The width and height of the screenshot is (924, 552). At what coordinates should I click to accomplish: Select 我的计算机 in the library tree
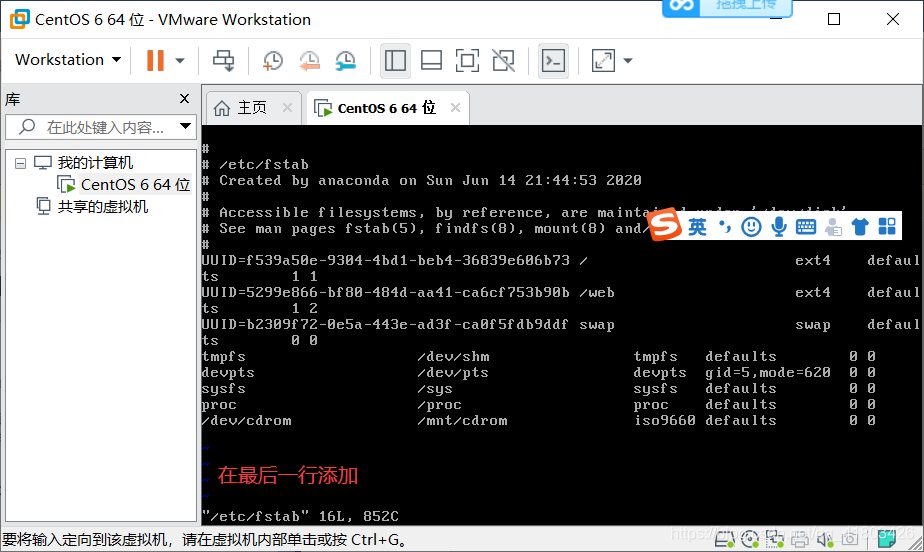(x=95, y=163)
